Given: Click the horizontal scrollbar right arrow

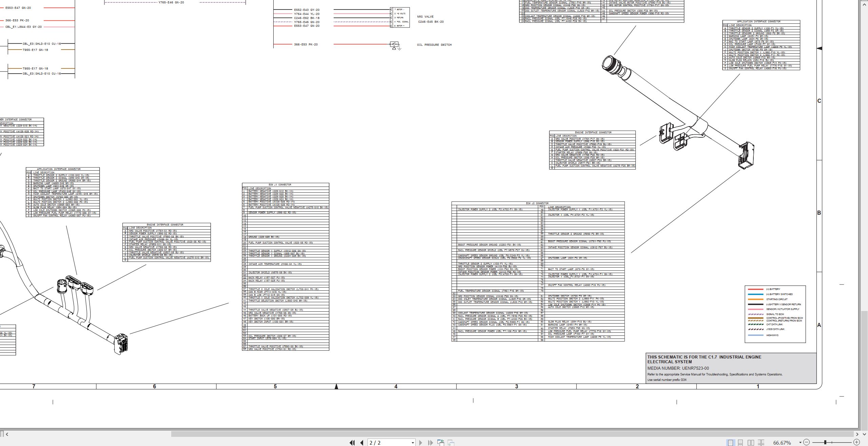Looking at the screenshot, I should point(857,434).
